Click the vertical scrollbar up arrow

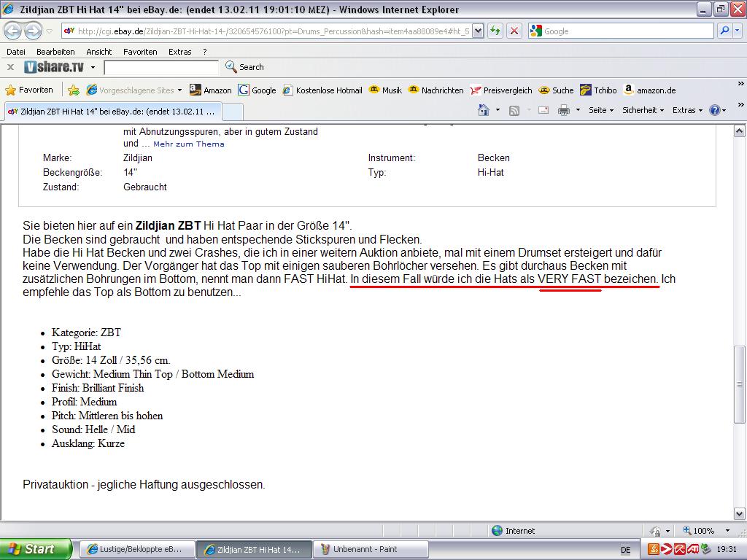point(740,131)
